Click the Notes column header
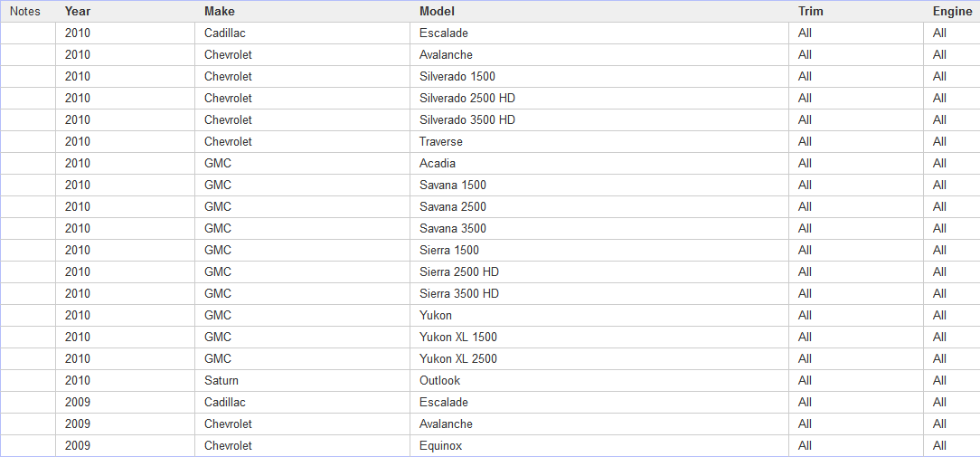 coord(28,11)
